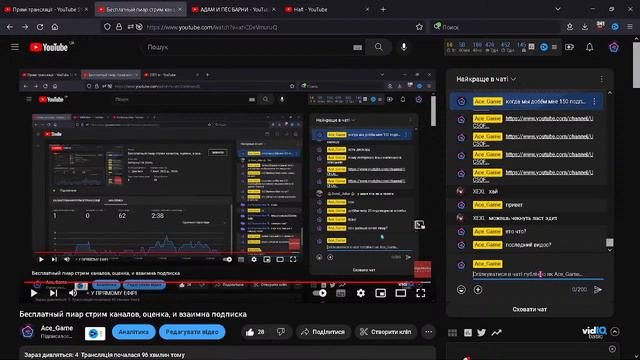Switch to miniplayer mode
The width and height of the screenshot is (640, 360).
(380, 293)
